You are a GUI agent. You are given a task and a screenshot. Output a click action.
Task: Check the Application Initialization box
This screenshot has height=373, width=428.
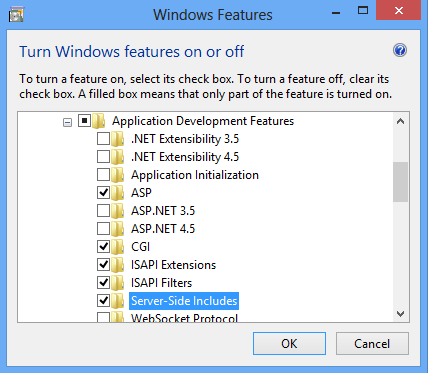103,175
